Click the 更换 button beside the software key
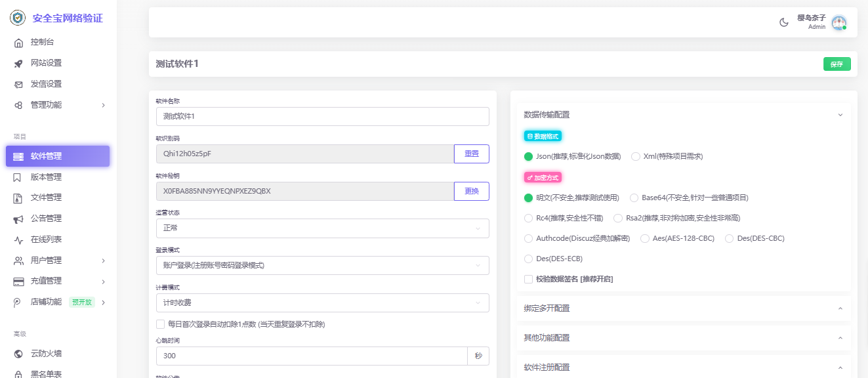 click(471, 192)
